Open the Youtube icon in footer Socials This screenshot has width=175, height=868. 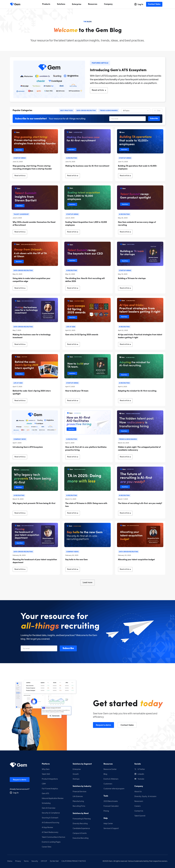[x=136, y=779]
